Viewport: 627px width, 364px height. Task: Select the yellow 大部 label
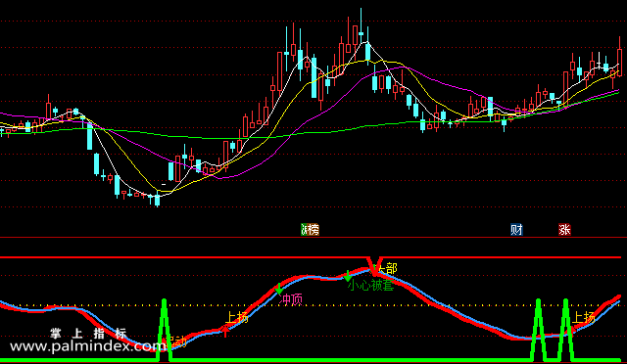point(387,269)
